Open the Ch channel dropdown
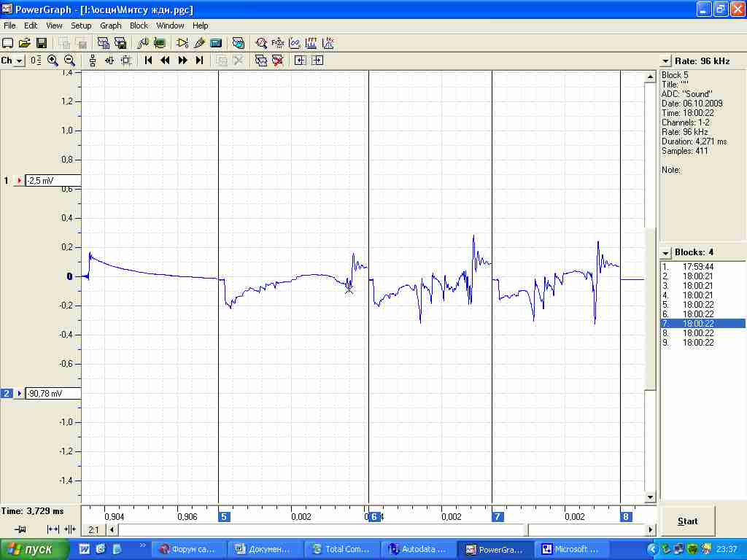 18,61
